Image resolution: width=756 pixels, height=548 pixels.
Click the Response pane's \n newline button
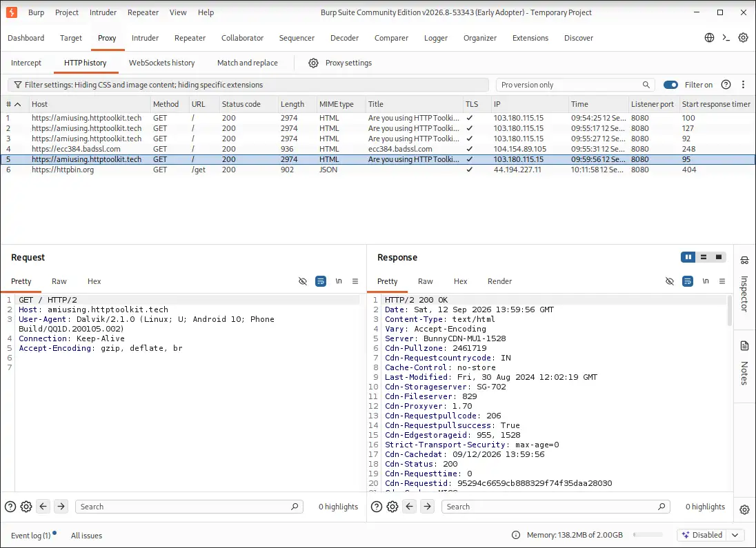[706, 281]
